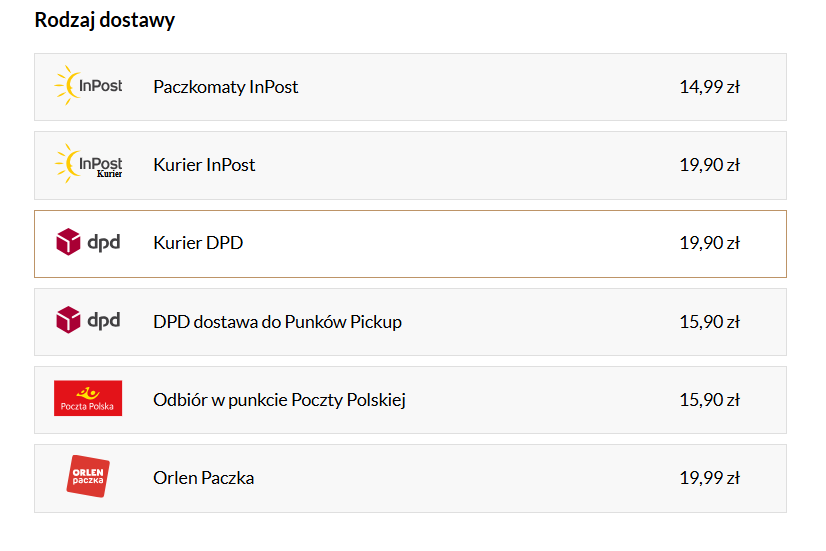Choose DPD dostawa do Punków Pickup
Image resolution: width=826 pixels, height=551 pixels.
[x=410, y=322]
